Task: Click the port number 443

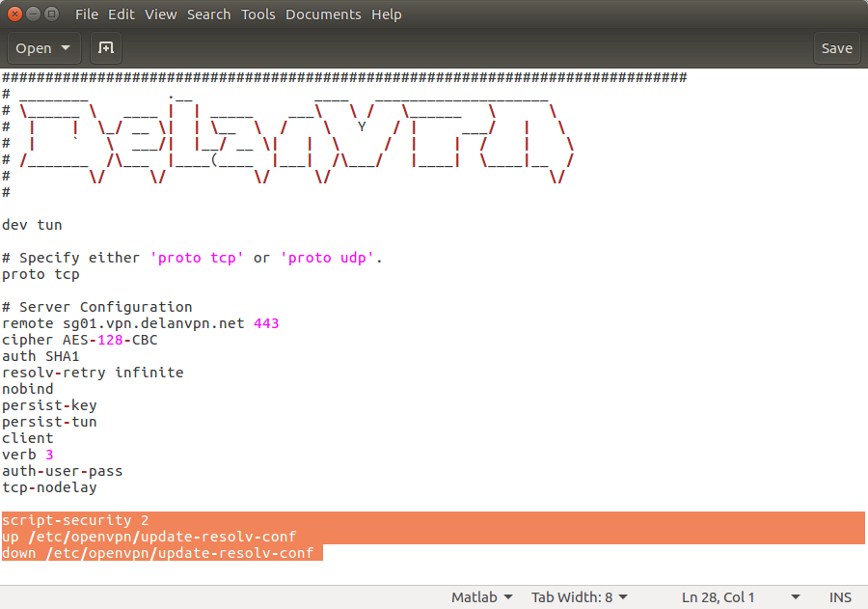Action: (x=266, y=323)
